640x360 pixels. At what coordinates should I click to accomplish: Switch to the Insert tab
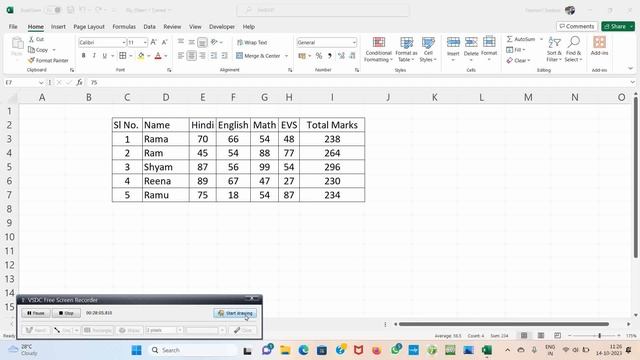point(58,27)
